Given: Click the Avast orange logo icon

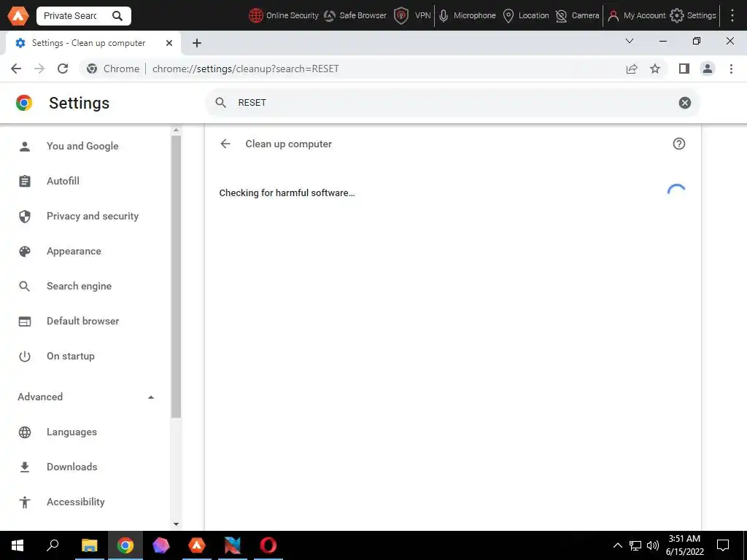Looking at the screenshot, I should point(18,15).
